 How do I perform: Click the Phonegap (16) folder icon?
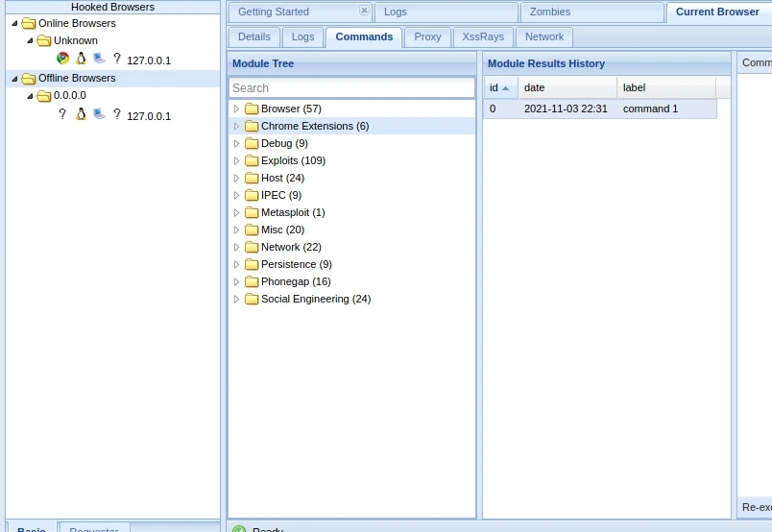click(252, 281)
